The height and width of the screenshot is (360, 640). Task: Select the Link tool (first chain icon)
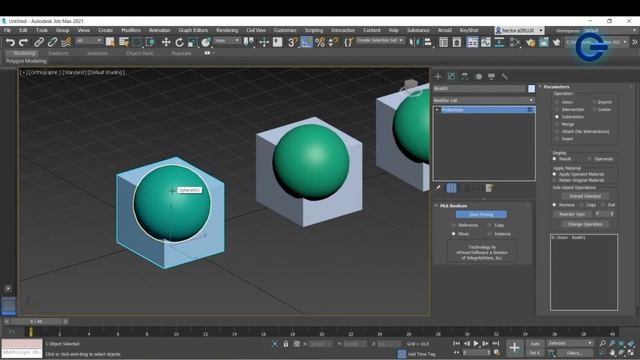pos(39,42)
